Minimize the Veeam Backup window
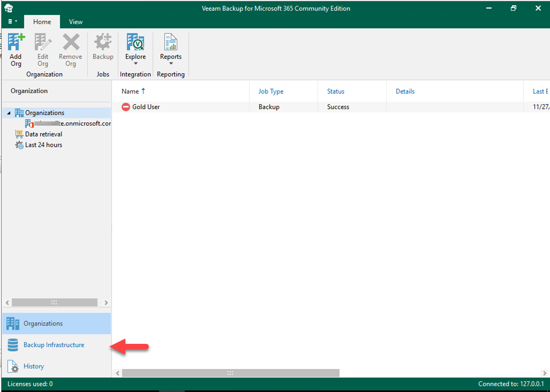This screenshot has width=550, height=392. [x=489, y=8]
